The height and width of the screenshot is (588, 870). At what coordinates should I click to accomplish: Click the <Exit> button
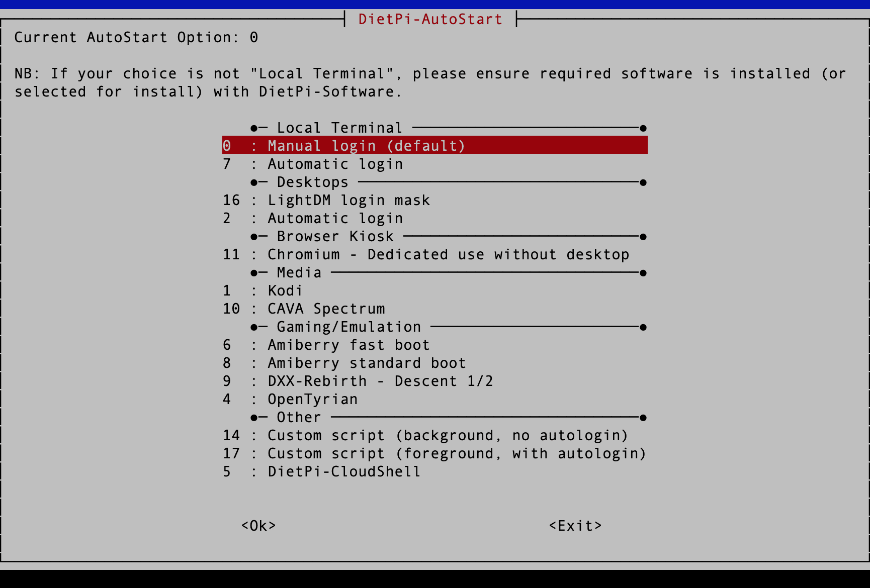[575, 526]
